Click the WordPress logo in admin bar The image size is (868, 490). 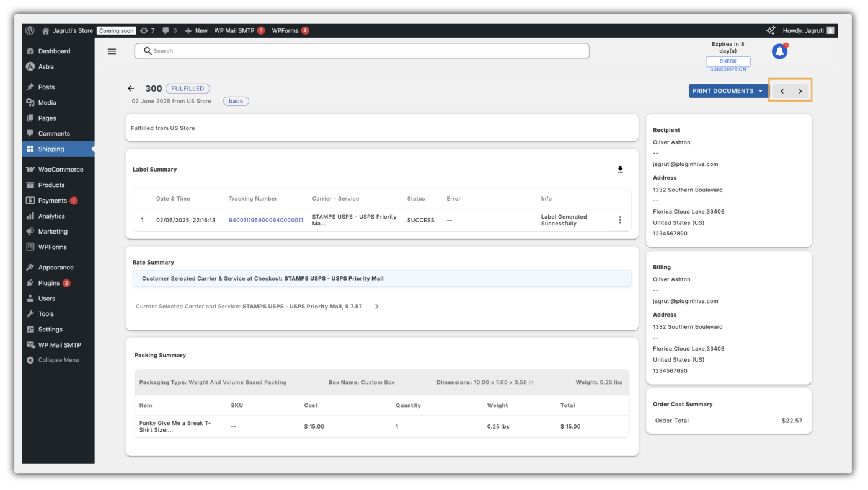(x=30, y=30)
